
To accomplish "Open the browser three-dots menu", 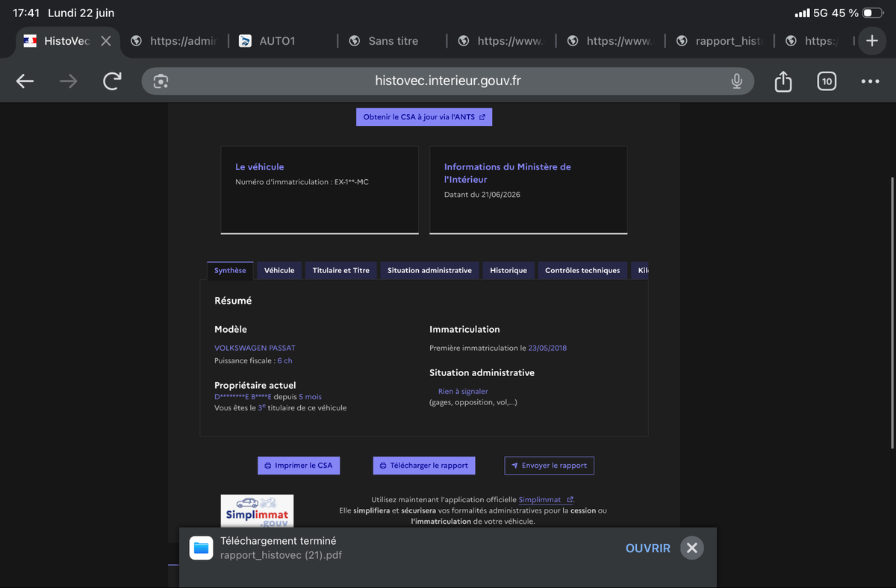I will click(x=870, y=81).
